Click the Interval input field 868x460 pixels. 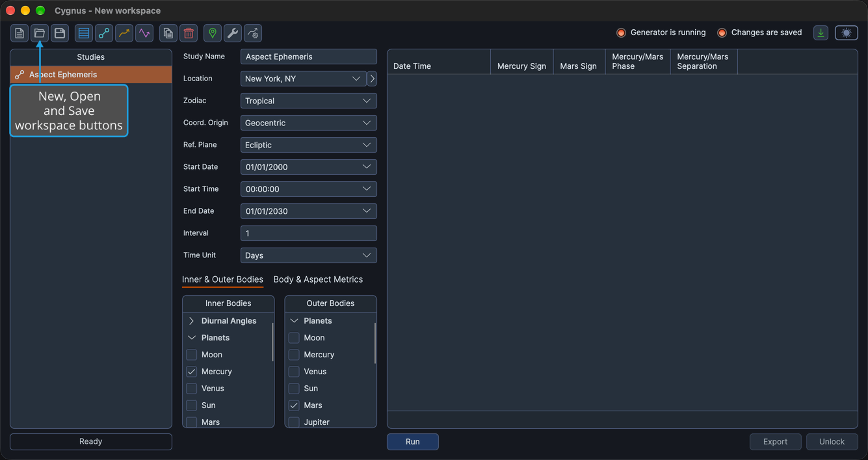309,233
